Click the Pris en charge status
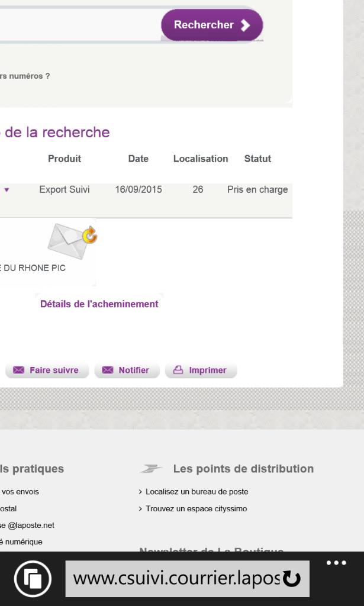Screen dimensions: 364x606 pos(257,190)
